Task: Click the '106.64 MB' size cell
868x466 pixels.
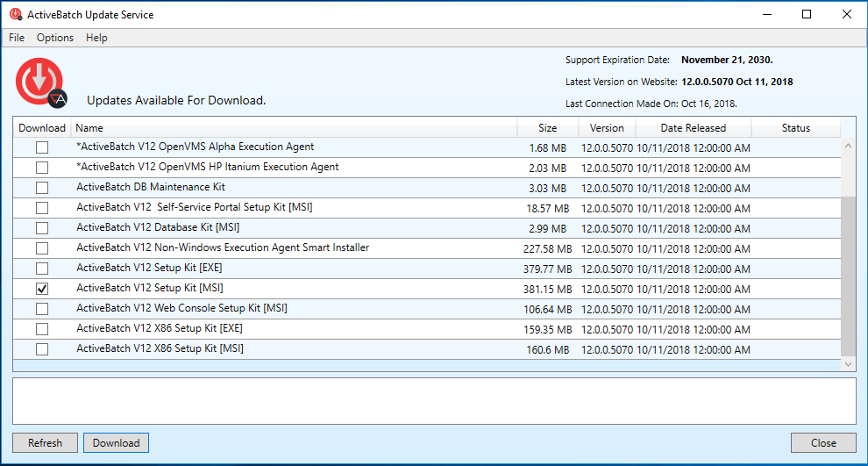Action: 547,310
